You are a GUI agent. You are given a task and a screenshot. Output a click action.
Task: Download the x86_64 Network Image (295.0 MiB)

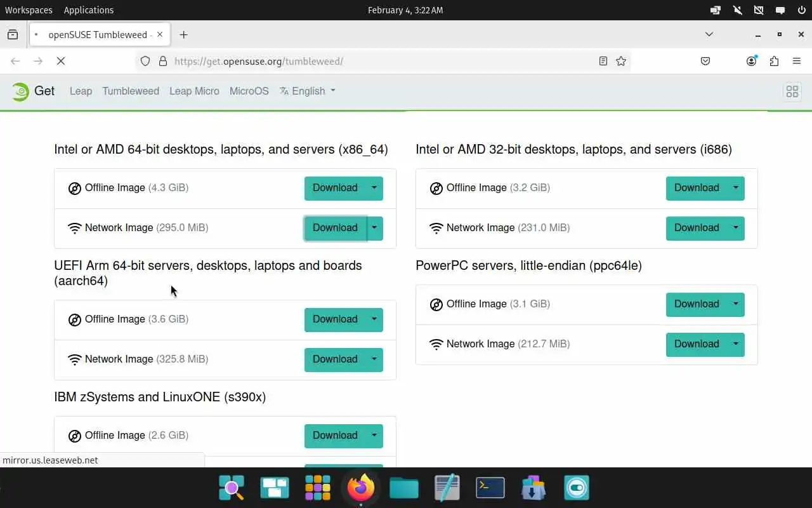point(335,228)
